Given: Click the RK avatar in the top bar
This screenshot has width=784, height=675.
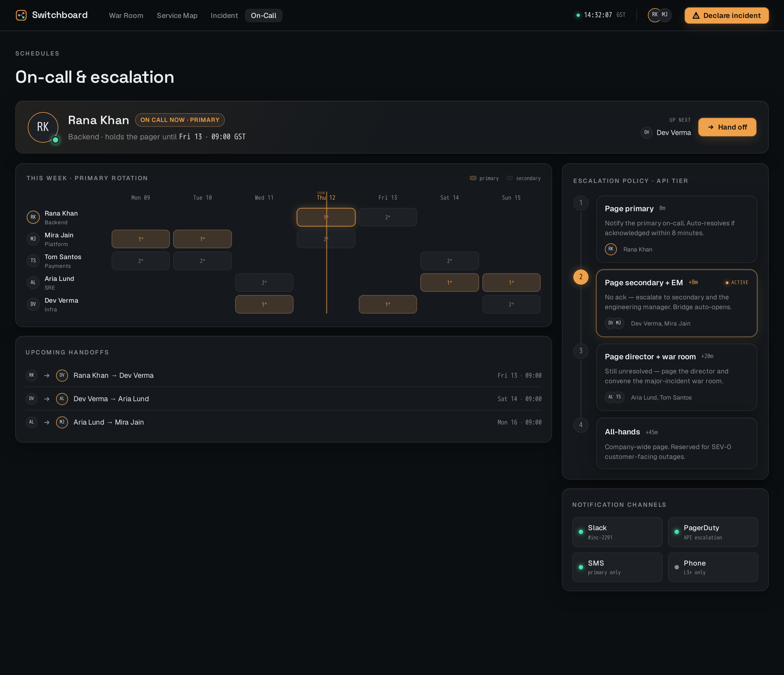Looking at the screenshot, I should [654, 15].
